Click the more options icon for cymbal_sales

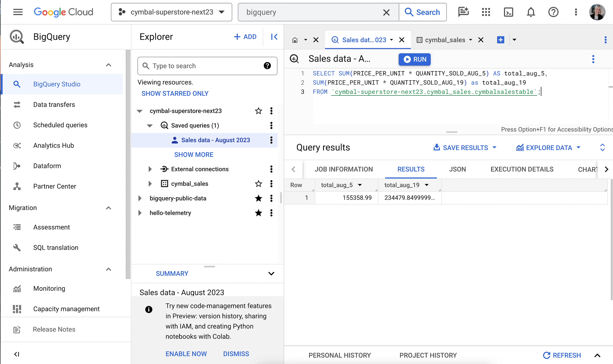(x=271, y=183)
